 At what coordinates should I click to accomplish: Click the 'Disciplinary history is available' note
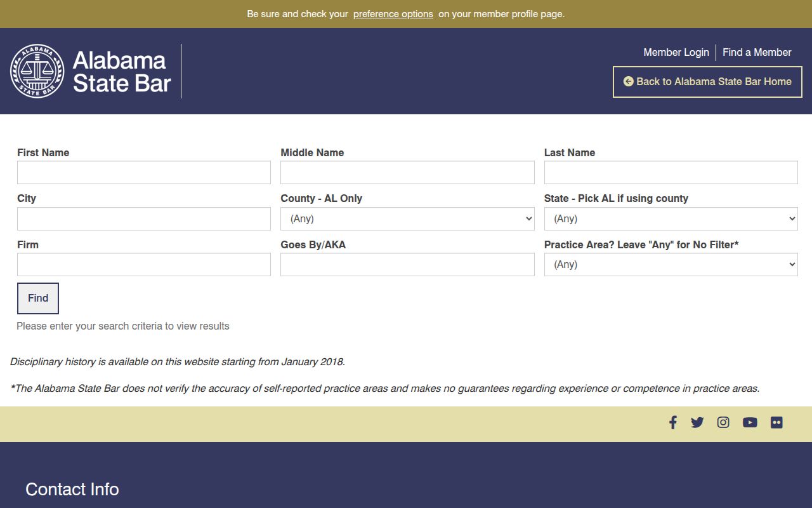(178, 362)
